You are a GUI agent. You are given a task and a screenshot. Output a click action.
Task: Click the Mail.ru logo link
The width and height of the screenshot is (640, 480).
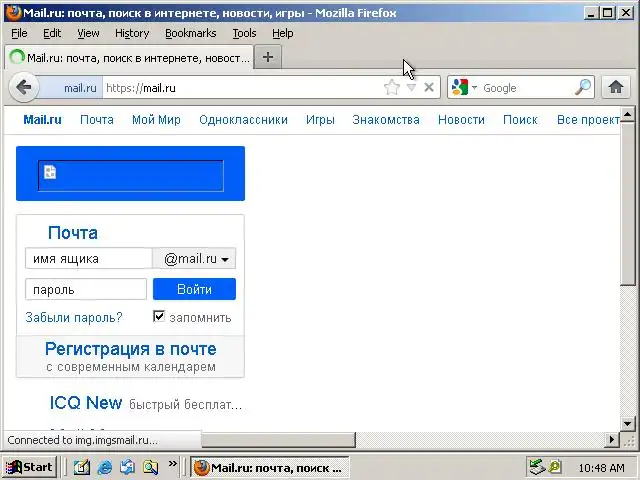point(42,120)
